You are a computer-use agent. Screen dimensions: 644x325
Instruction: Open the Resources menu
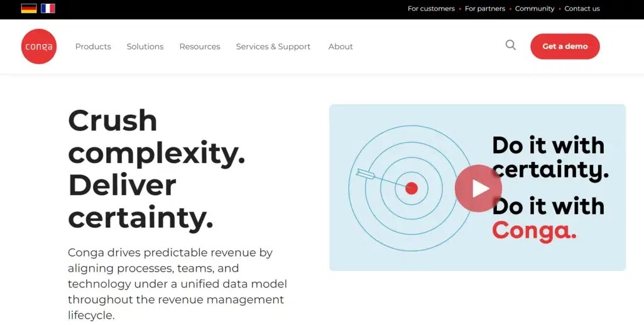[x=200, y=47]
